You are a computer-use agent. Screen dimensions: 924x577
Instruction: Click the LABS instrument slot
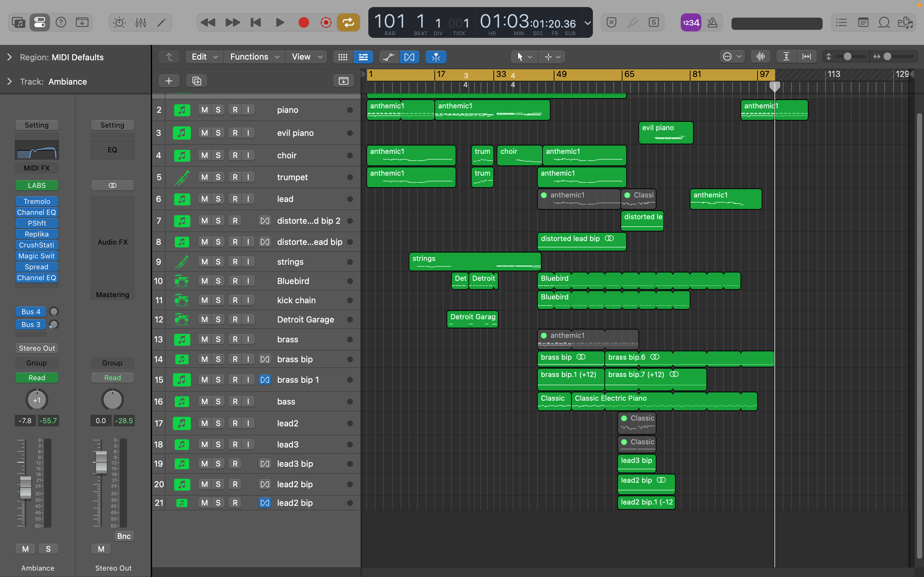click(x=37, y=186)
